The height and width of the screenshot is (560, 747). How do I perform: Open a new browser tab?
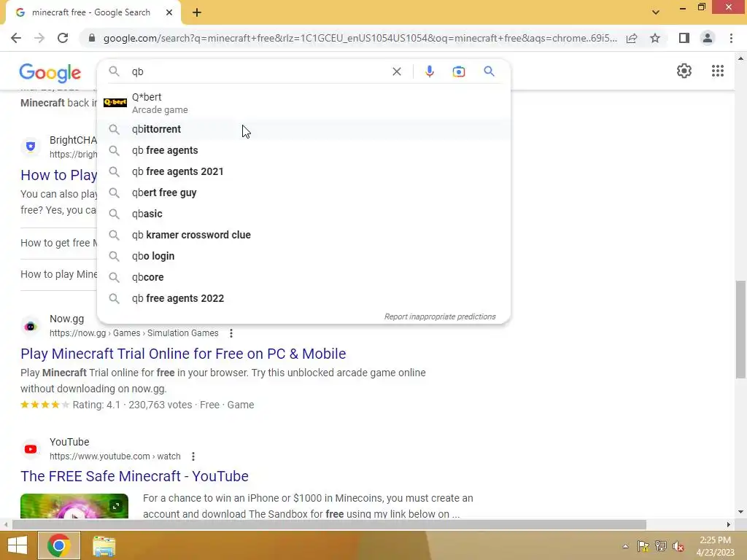tap(197, 13)
